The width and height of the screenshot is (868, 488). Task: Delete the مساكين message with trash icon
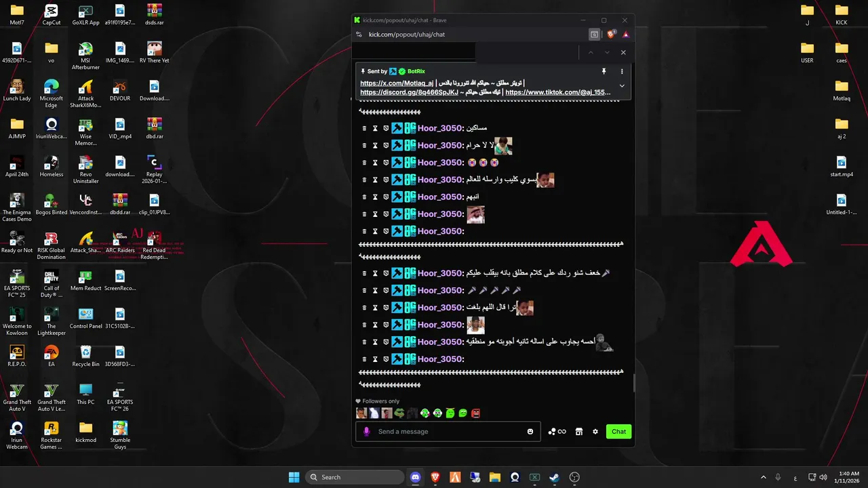(364, 128)
